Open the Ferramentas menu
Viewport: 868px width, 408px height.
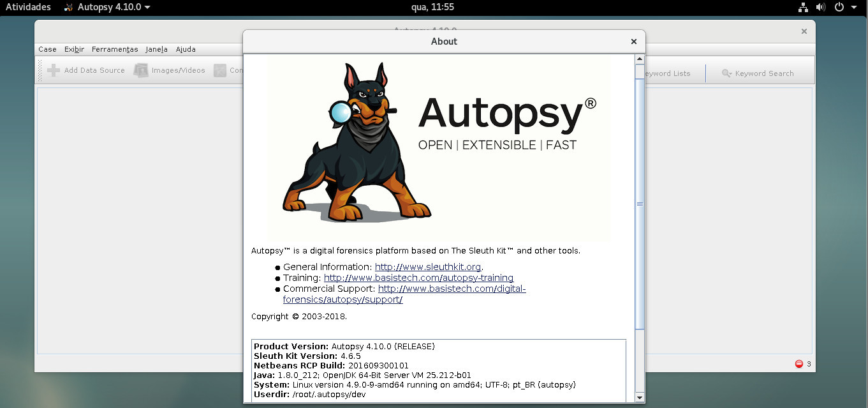coord(115,49)
